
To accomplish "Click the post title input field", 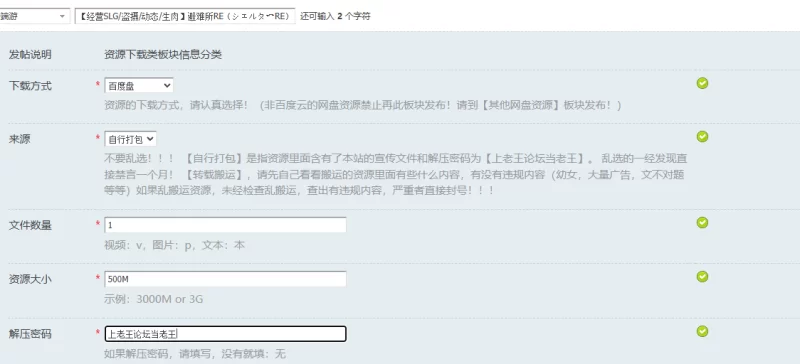I will coord(185,16).
